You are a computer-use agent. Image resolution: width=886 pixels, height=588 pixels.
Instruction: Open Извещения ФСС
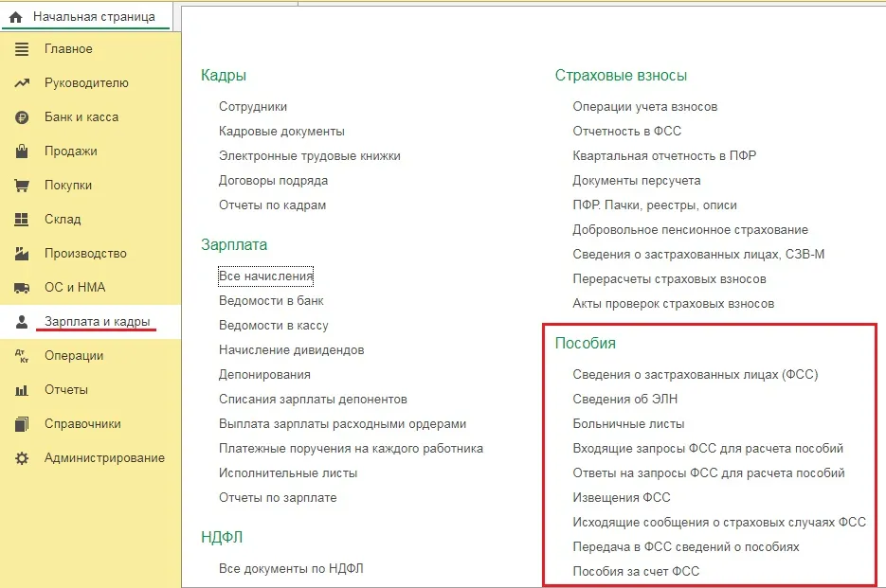(x=621, y=498)
